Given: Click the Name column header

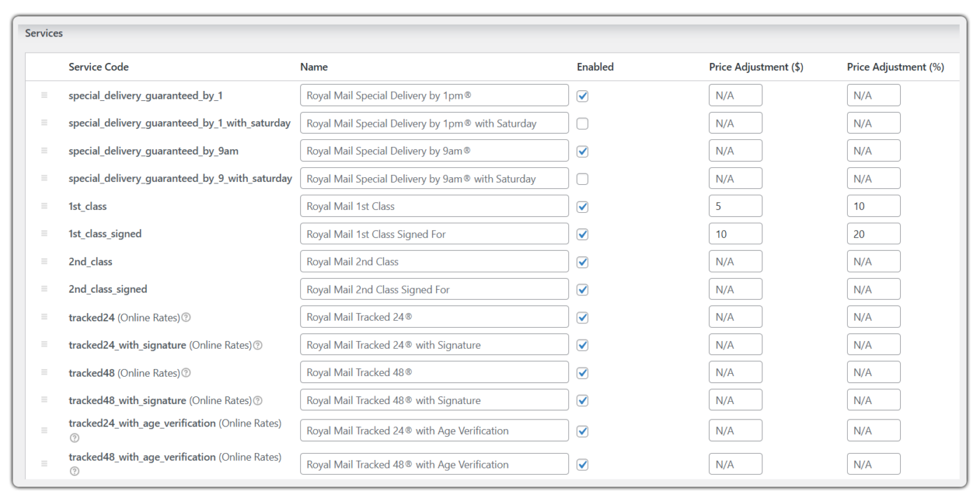Looking at the screenshot, I should coord(314,67).
